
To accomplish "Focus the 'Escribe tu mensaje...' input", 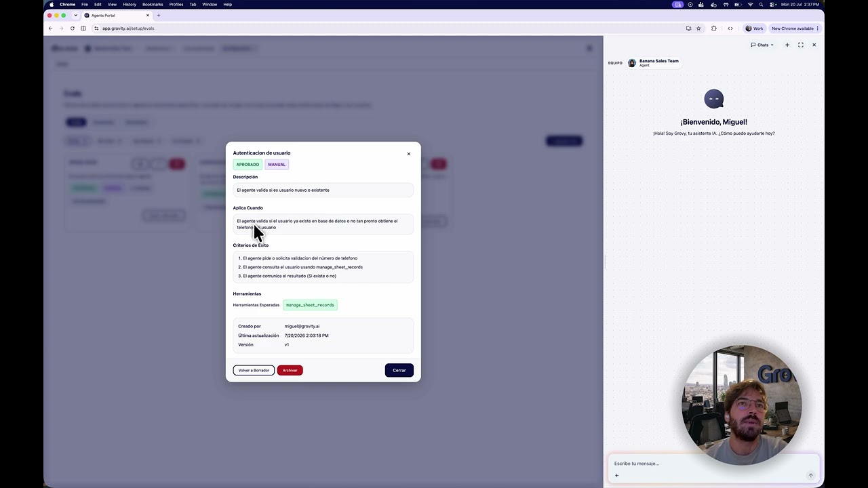I will point(713,464).
